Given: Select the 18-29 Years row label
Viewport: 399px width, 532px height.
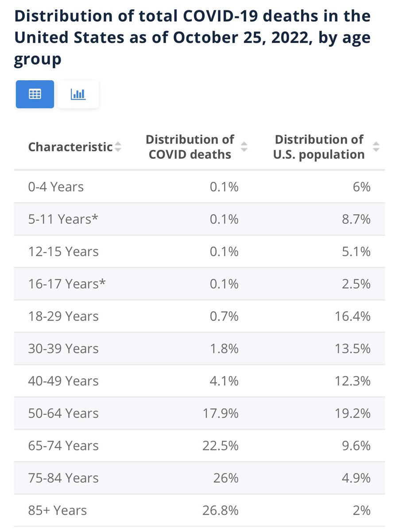Looking at the screenshot, I should click(63, 316).
